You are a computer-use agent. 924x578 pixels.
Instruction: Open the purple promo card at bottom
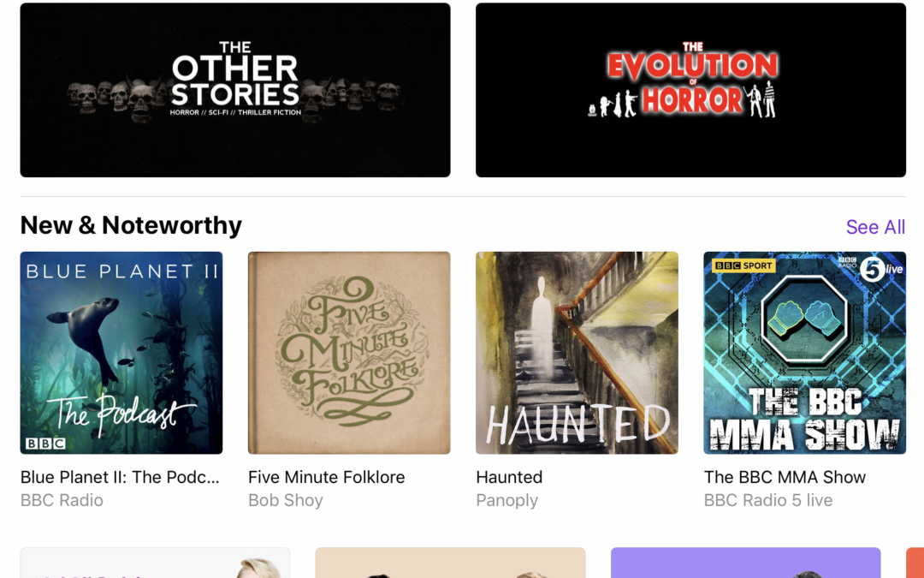point(745,563)
